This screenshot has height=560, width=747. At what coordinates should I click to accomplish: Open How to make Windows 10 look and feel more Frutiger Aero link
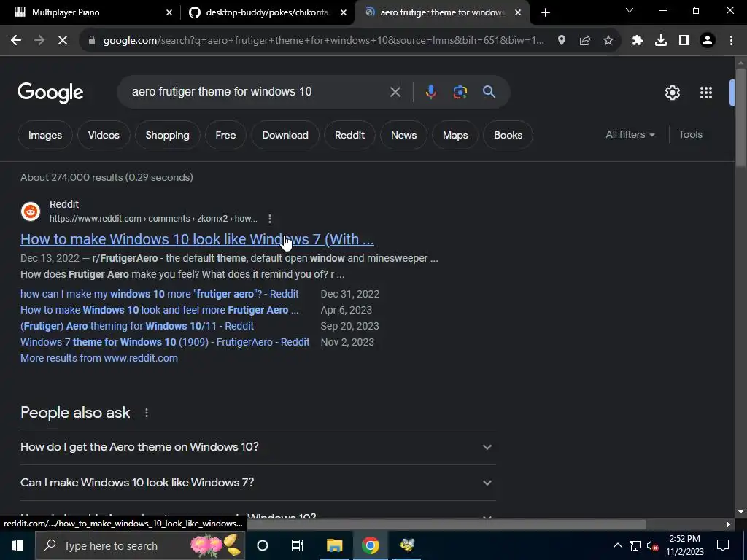(160, 310)
